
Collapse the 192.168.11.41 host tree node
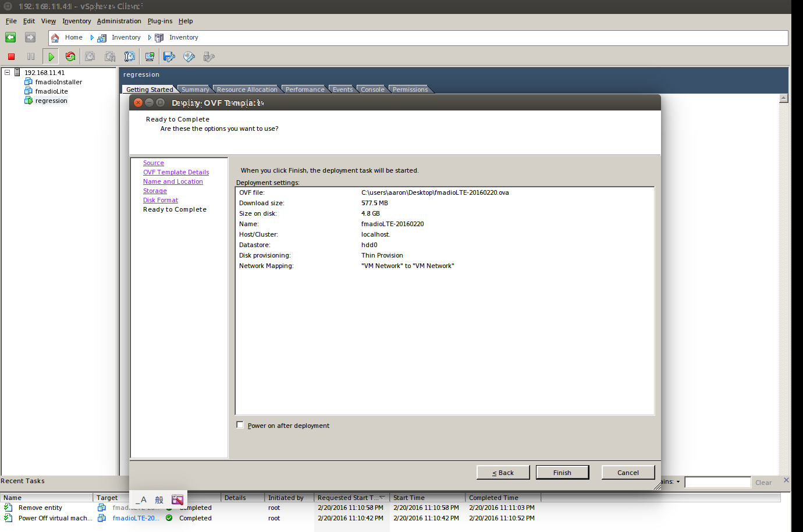click(x=6, y=73)
